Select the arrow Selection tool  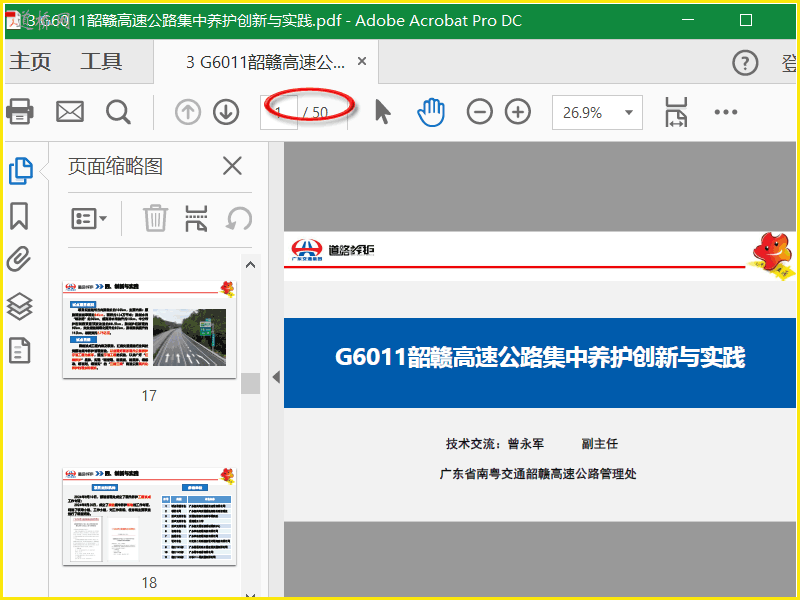383,112
